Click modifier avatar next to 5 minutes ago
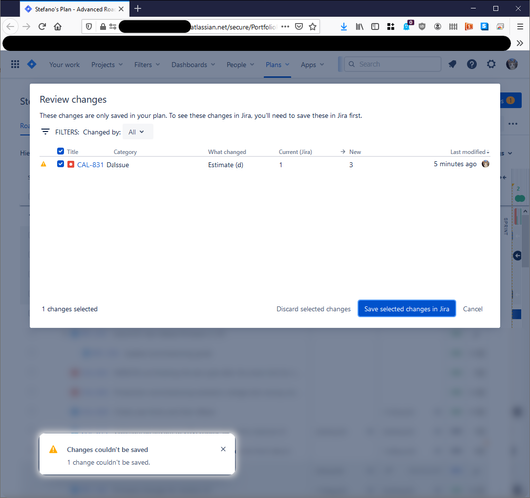530x498 pixels. click(485, 164)
